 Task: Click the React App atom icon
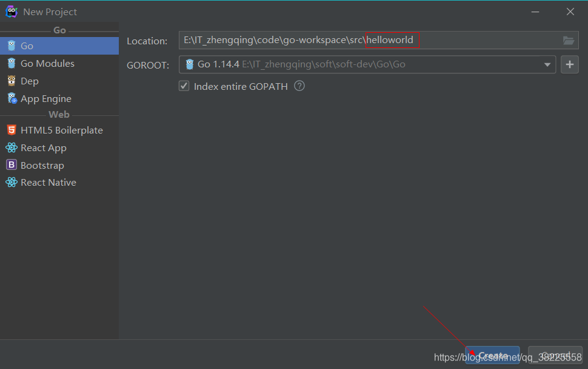point(12,147)
